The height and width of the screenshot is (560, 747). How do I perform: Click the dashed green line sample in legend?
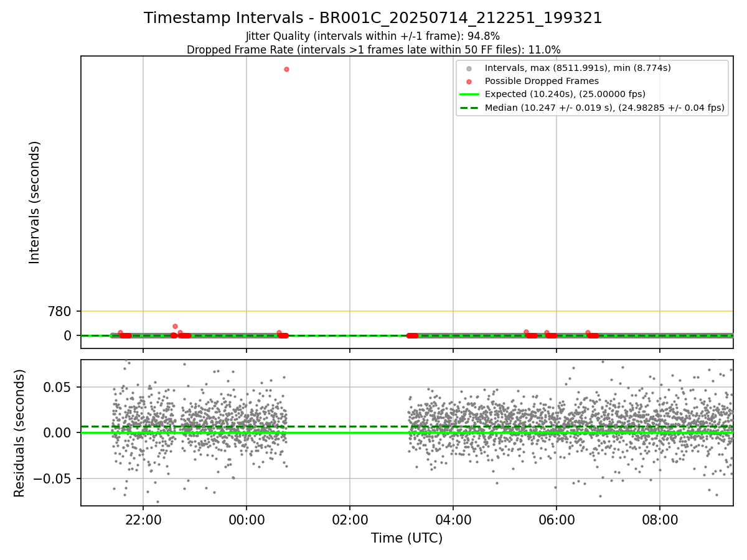click(469, 108)
